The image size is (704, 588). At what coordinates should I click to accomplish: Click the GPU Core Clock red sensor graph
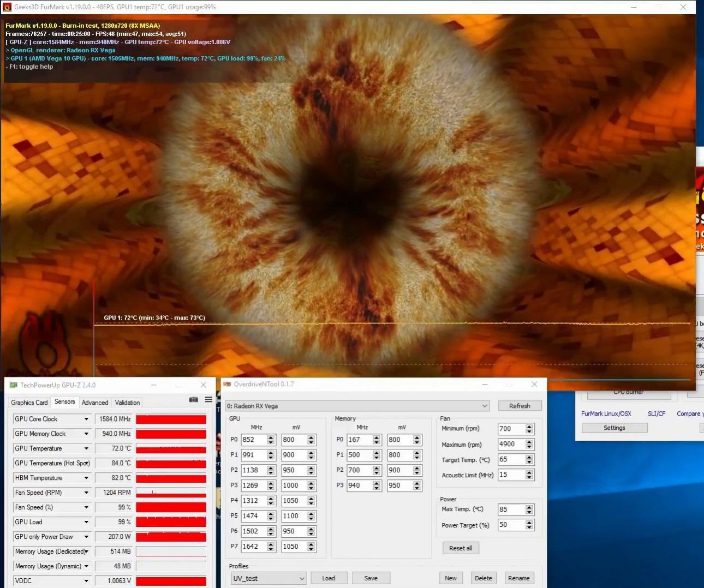pyautogui.click(x=171, y=419)
